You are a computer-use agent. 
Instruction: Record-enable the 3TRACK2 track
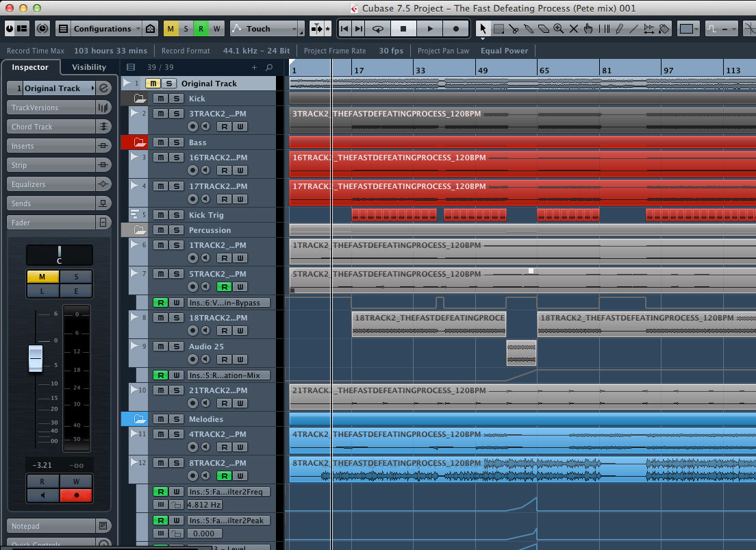pyautogui.click(x=192, y=127)
